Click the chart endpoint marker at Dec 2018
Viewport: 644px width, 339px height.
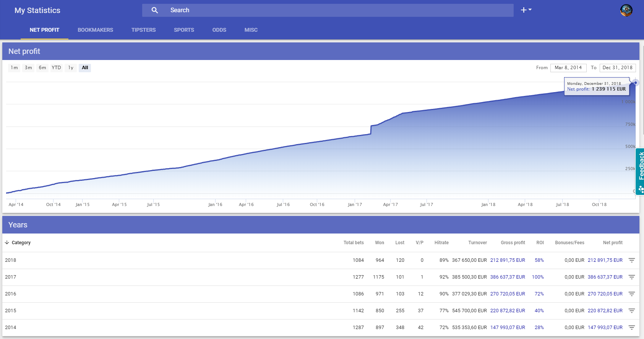coord(636,83)
